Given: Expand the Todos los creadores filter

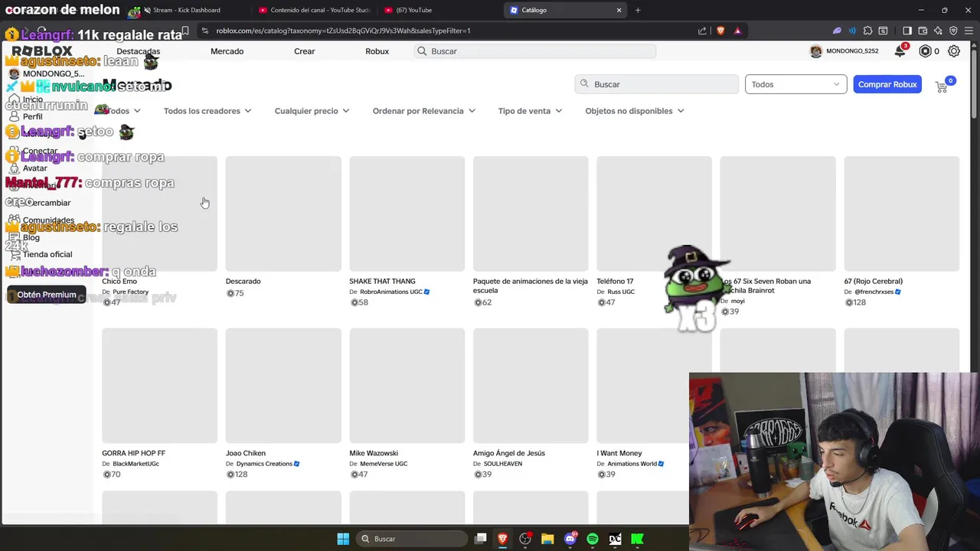Looking at the screenshot, I should coord(207,111).
